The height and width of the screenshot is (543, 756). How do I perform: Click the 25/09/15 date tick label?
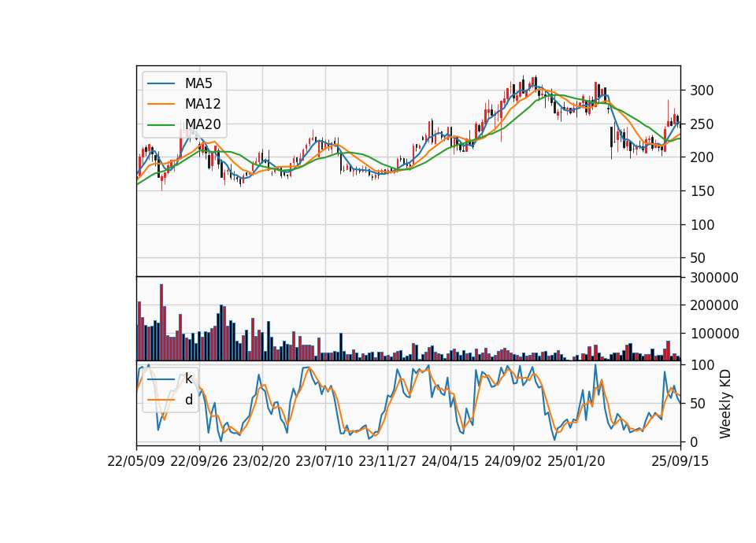point(680,462)
